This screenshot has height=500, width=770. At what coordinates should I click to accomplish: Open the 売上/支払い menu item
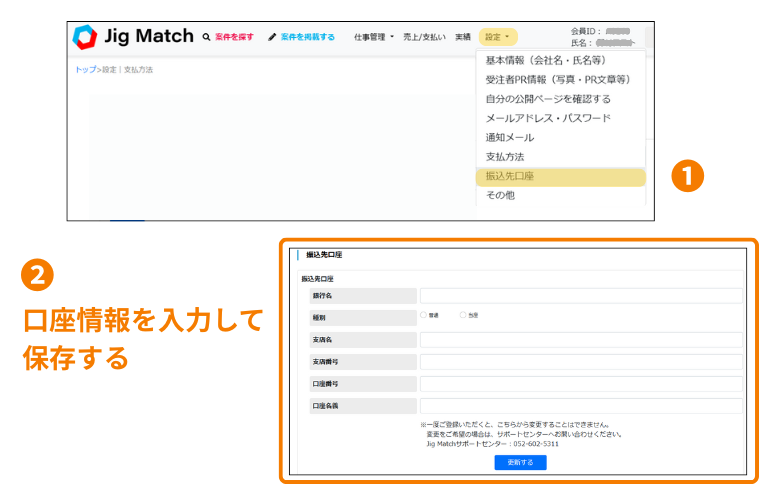pyautogui.click(x=424, y=37)
